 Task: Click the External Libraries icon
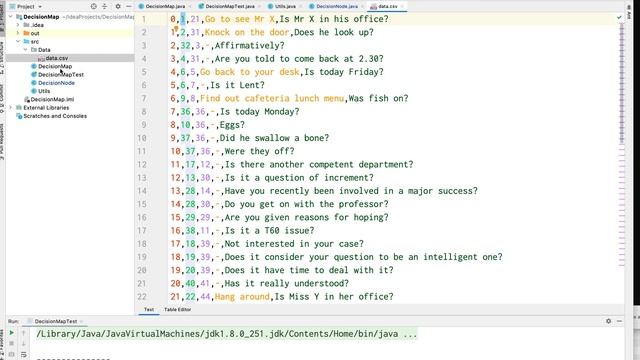pos(19,107)
